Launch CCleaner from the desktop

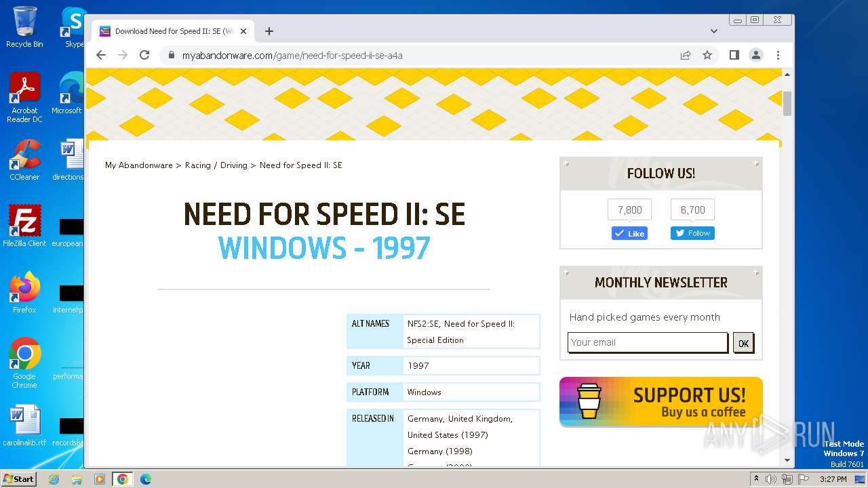[x=24, y=161]
